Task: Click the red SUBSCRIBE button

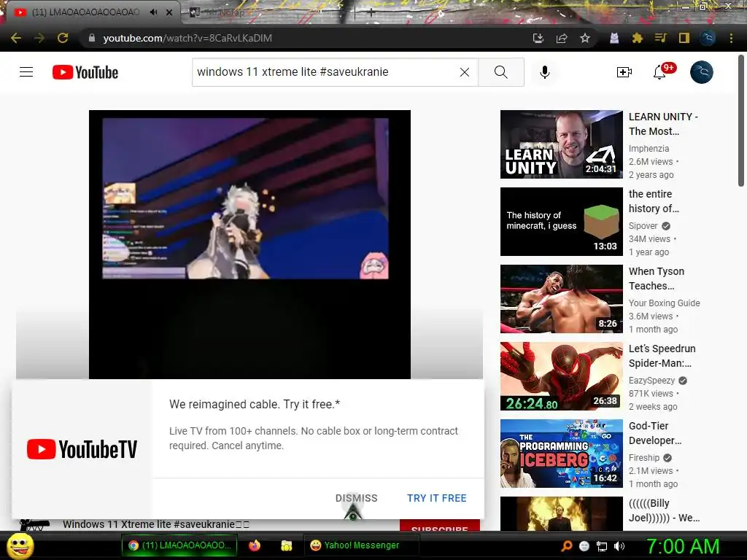Action: 439,525
